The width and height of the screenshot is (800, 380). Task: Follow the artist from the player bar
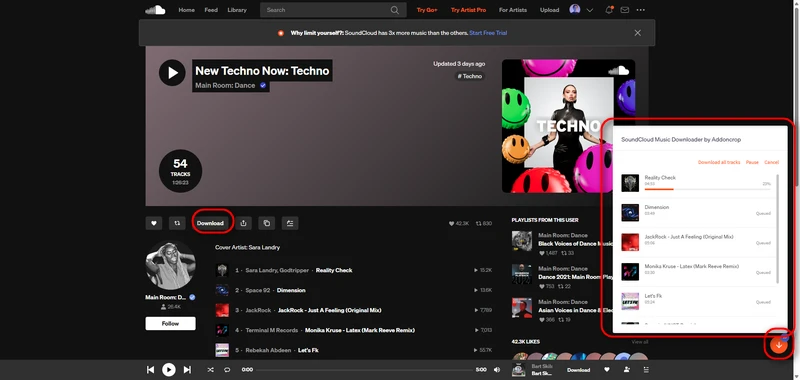point(627,370)
